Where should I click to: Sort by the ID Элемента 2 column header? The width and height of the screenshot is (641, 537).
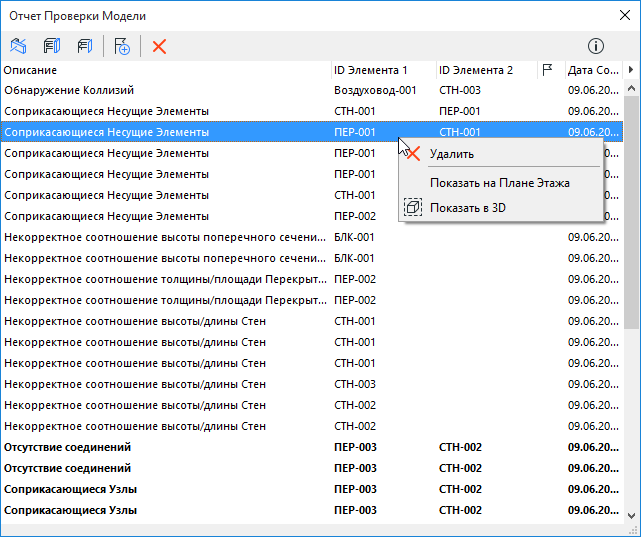click(486, 70)
